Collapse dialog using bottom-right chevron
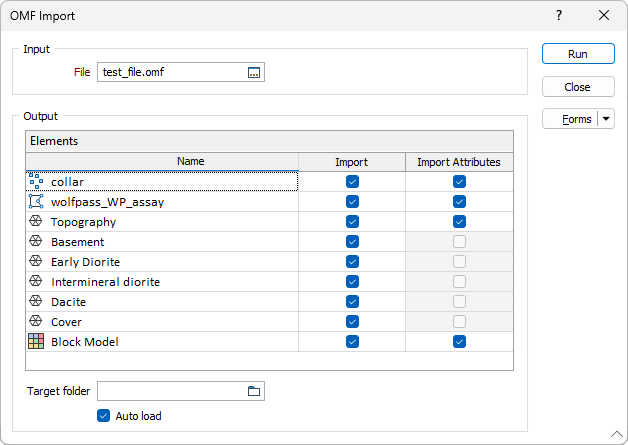The width and height of the screenshot is (628, 445). (x=617, y=434)
